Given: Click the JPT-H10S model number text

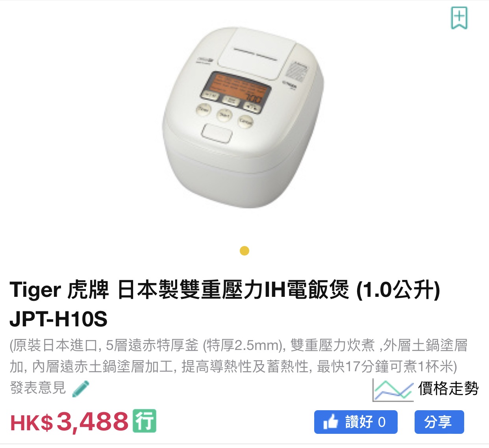Looking at the screenshot, I should pyautogui.click(x=58, y=319).
